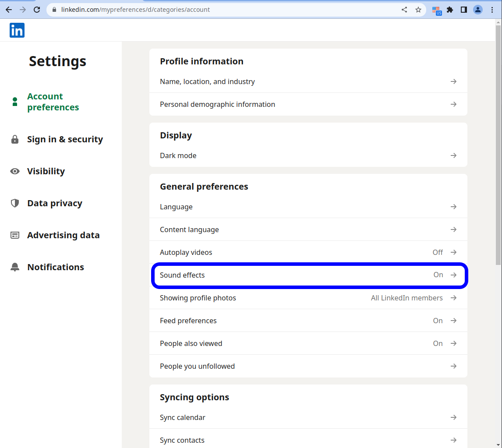This screenshot has width=502, height=448.
Task: Open People also viewed setting showing On
Action: click(308, 343)
